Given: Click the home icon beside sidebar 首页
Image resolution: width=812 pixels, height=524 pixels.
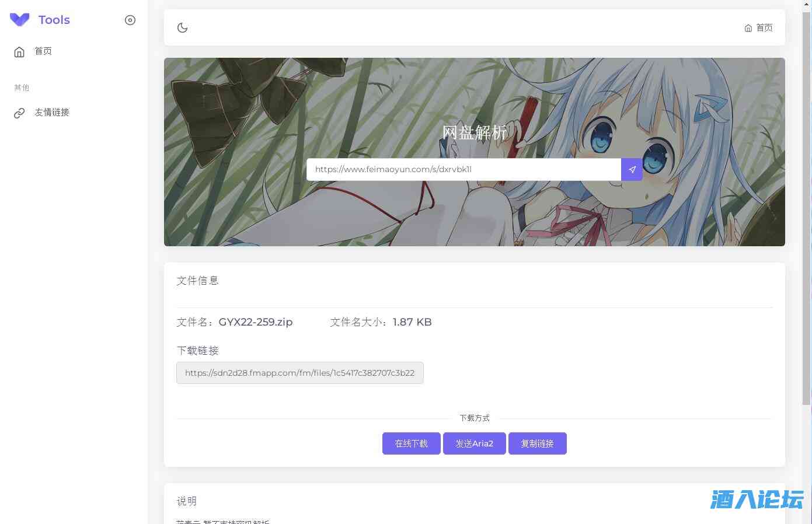Looking at the screenshot, I should pyautogui.click(x=19, y=52).
